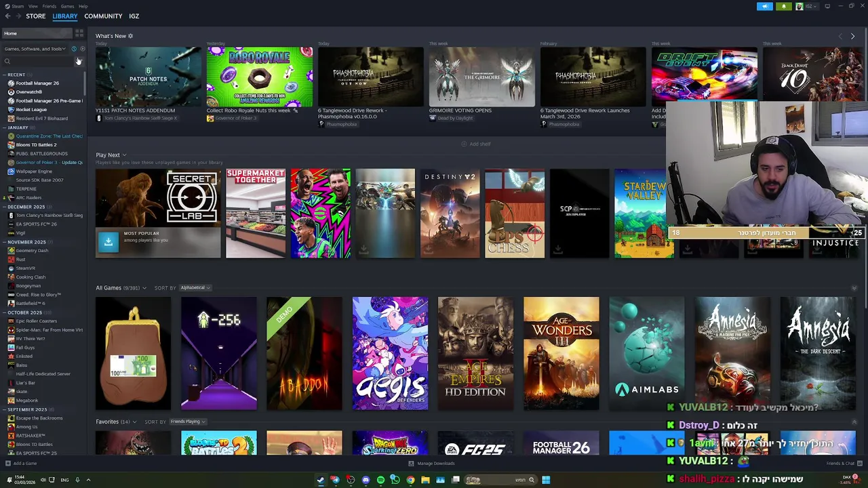868x488 pixels.
Task: Open Grimoire Voting Opens news card
Action: point(482,77)
